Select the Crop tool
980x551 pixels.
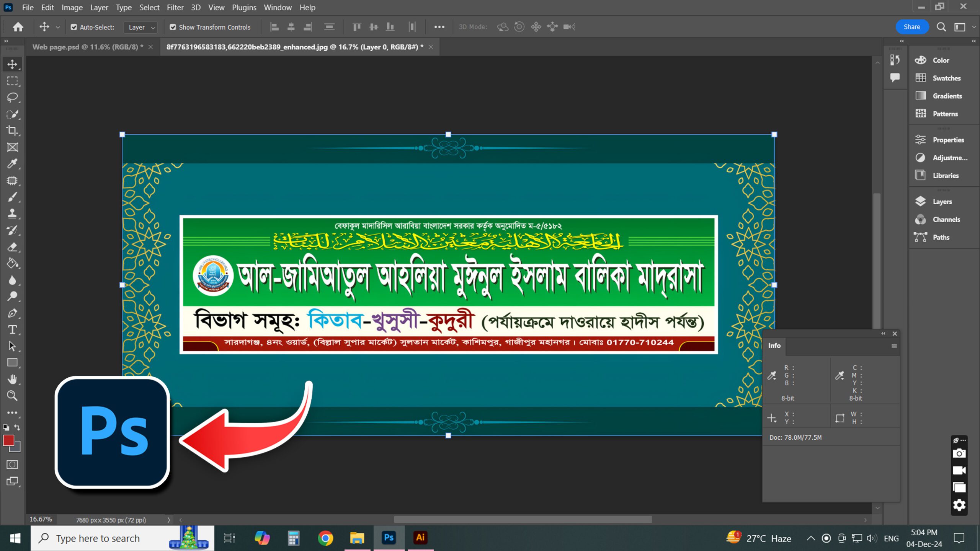coord(12,130)
